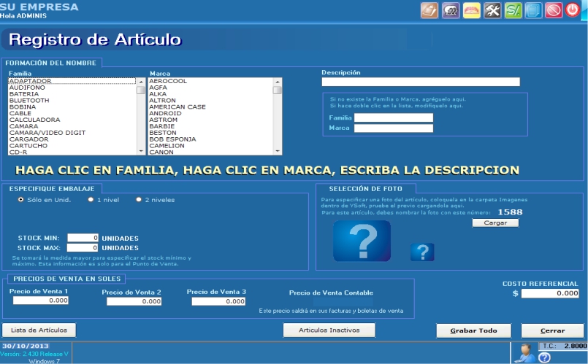The image size is (588, 364).
Task: Click the clipboard notes icon in top toolbar
Action: [429, 10]
